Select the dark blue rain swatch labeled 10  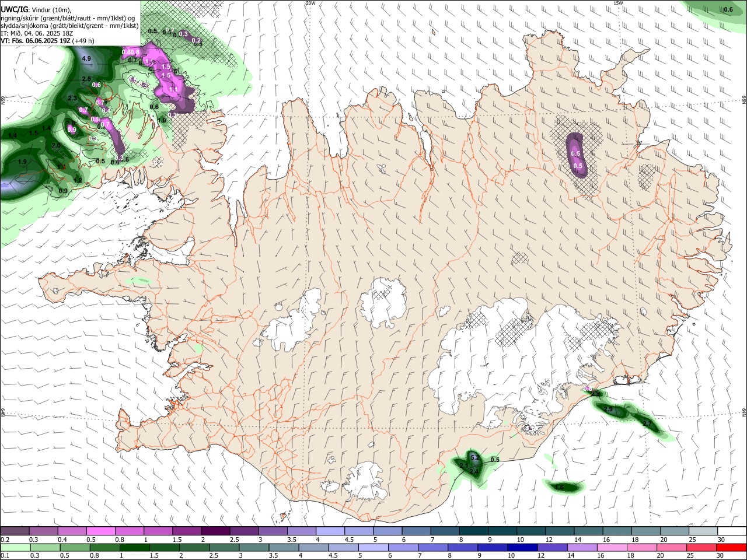tap(521, 547)
